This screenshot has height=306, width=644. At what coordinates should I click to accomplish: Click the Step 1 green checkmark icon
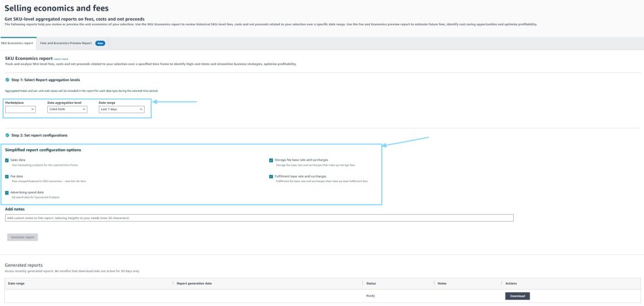point(7,80)
